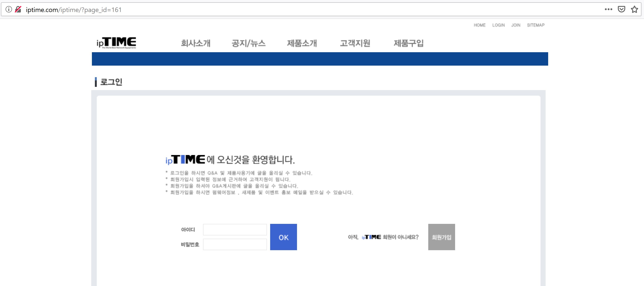
Task: Click the LOGIN link at top
Action: [498, 25]
